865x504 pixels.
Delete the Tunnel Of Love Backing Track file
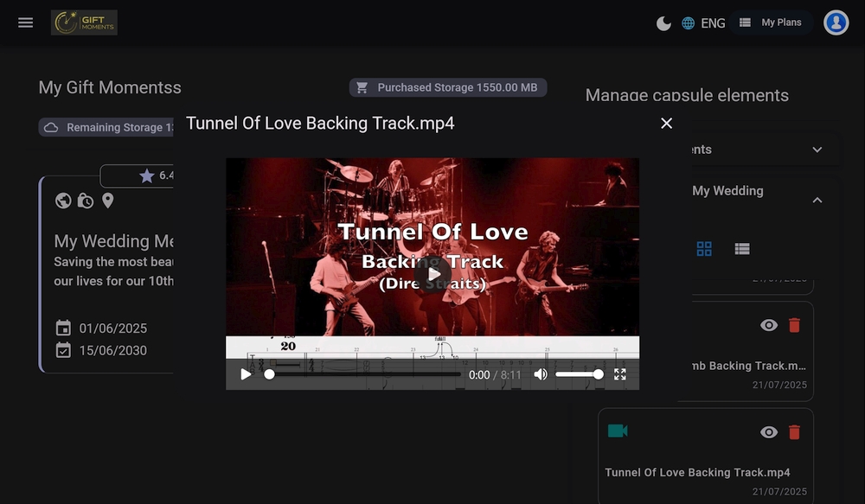794,432
